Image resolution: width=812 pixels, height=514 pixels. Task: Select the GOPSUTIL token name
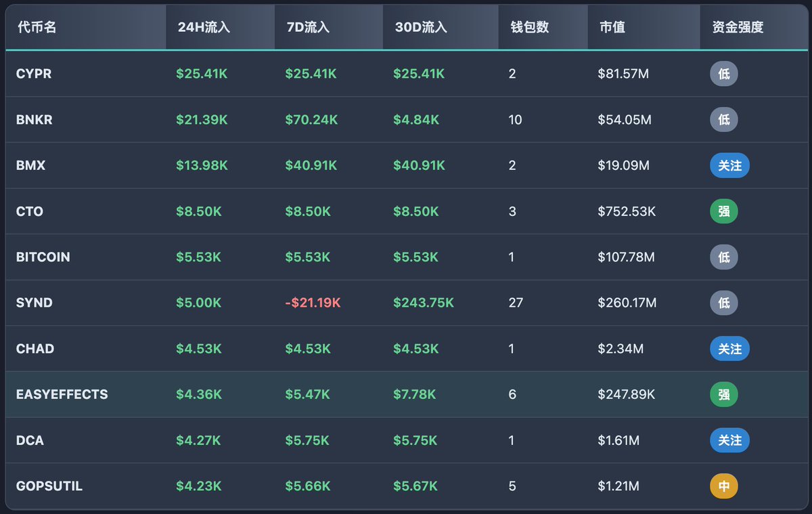point(49,486)
